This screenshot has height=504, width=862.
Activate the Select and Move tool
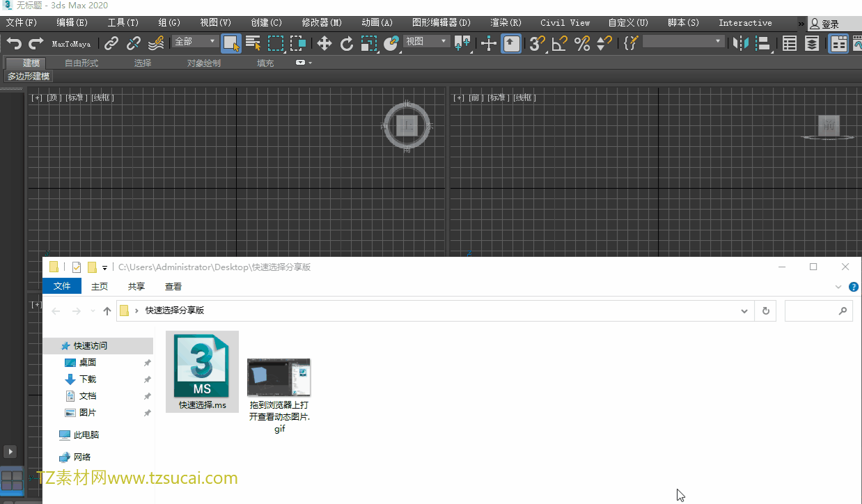[324, 43]
